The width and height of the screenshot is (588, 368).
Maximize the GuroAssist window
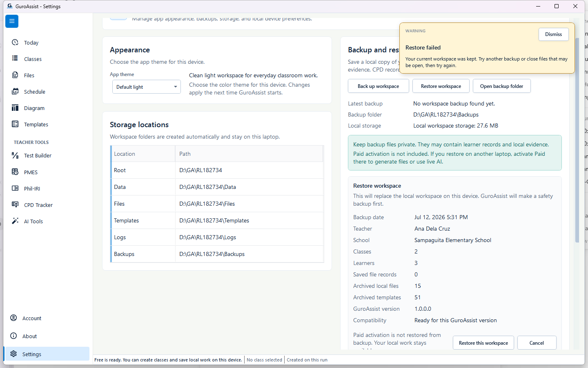click(x=557, y=6)
